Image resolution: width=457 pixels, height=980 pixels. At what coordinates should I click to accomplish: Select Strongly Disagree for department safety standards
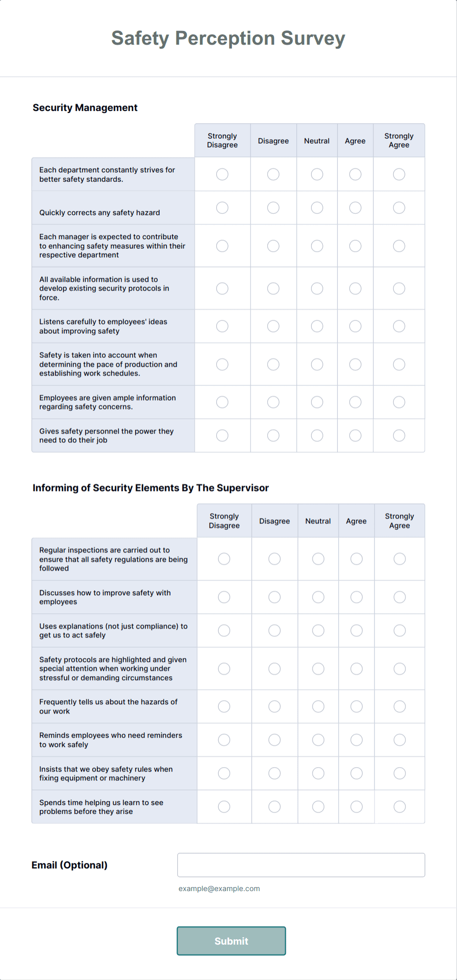[222, 174]
